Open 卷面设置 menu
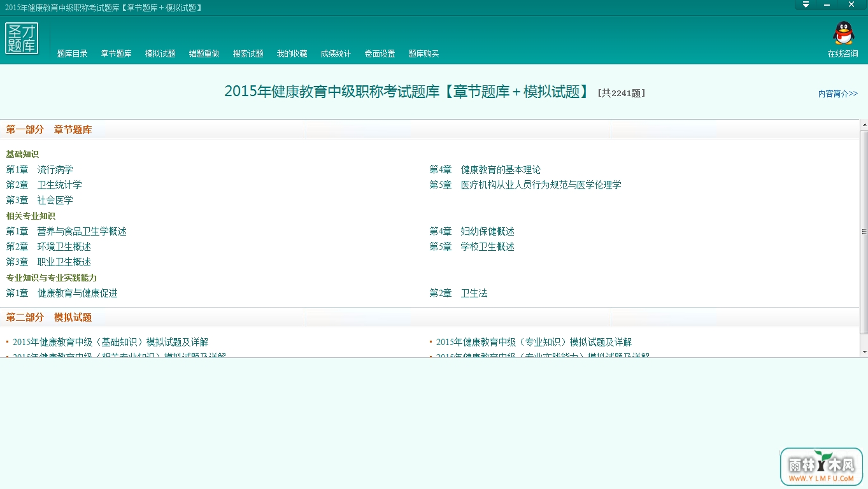 tap(380, 53)
